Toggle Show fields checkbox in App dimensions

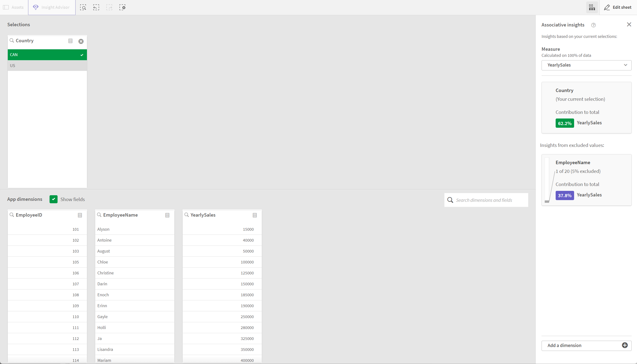click(53, 199)
